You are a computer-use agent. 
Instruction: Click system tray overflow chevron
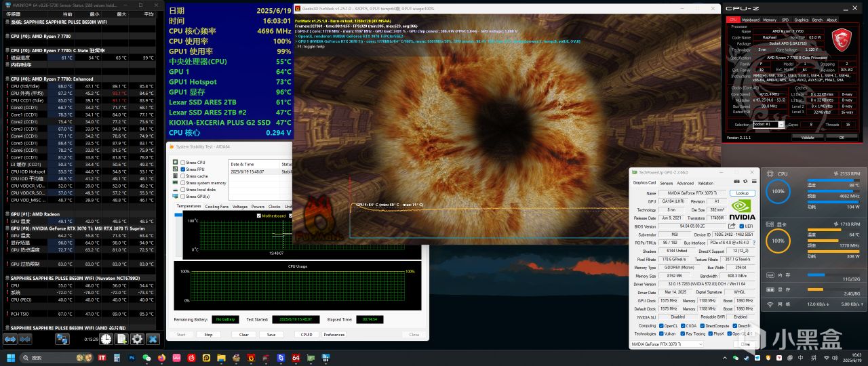click(725, 359)
